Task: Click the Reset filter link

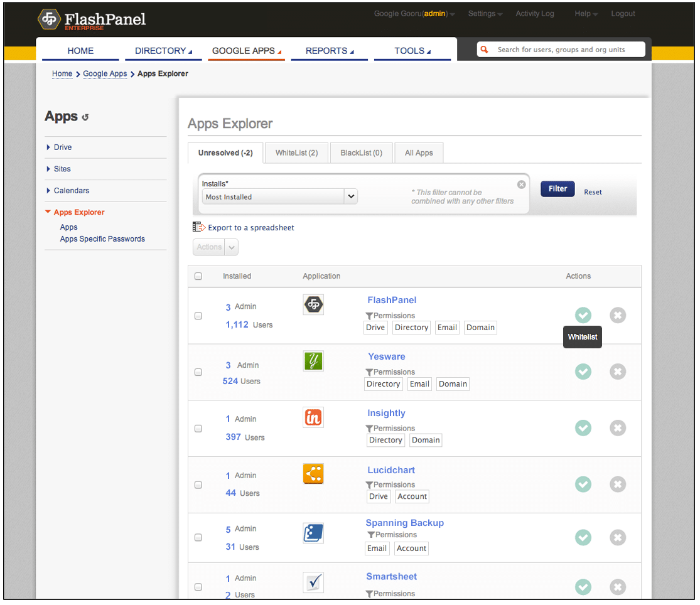Action: click(593, 192)
